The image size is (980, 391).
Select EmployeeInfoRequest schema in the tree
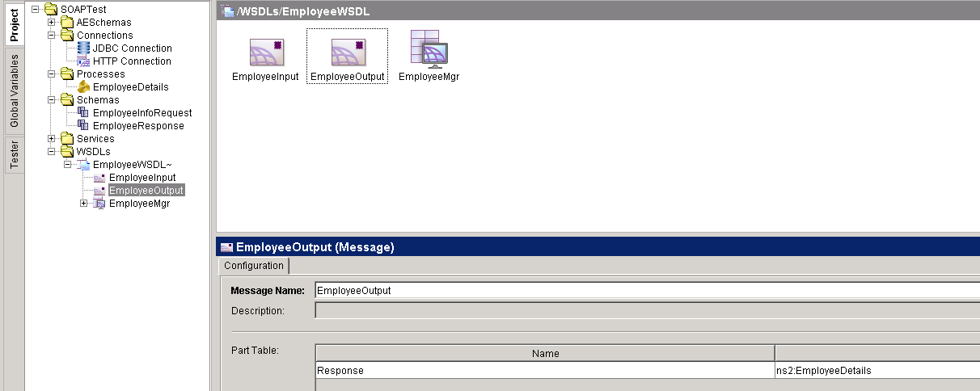click(x=142, y=113)
